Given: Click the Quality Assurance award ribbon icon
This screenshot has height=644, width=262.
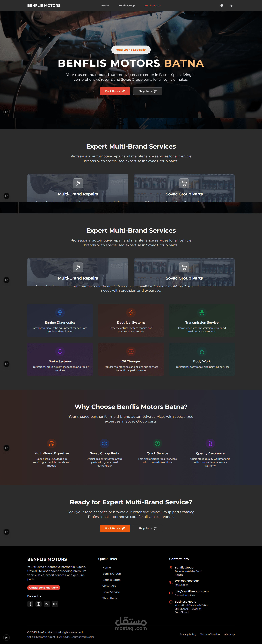Looking at the screenshot, I should point(210,443).
